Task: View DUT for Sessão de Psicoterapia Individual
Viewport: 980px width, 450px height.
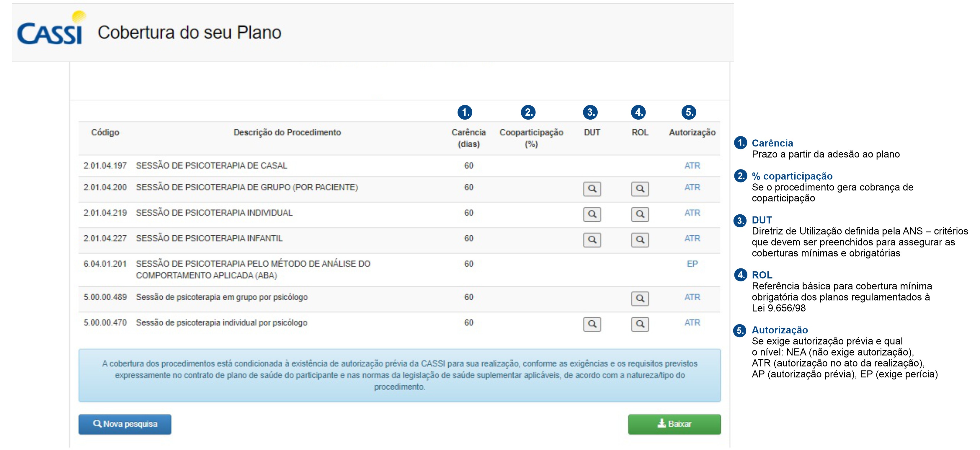Action: [592, 214]
